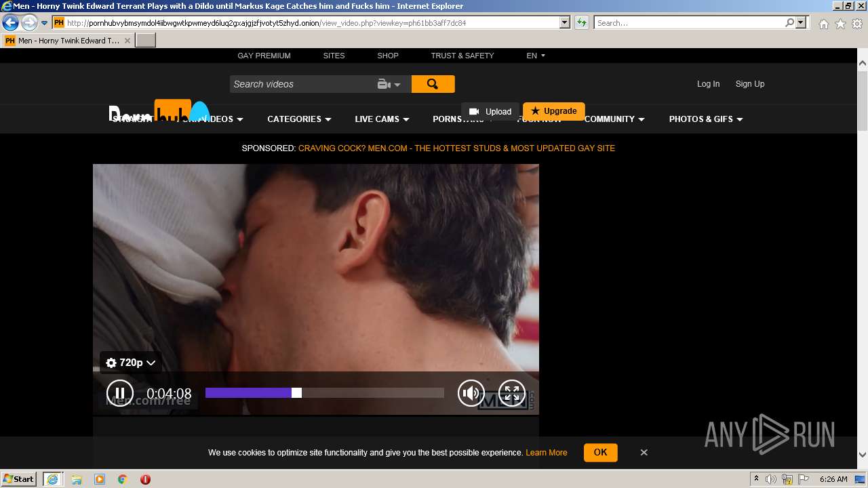Screen dimensions: 868x488
Task: Click the orange Upgrade star button
Action: pos(554,111)
